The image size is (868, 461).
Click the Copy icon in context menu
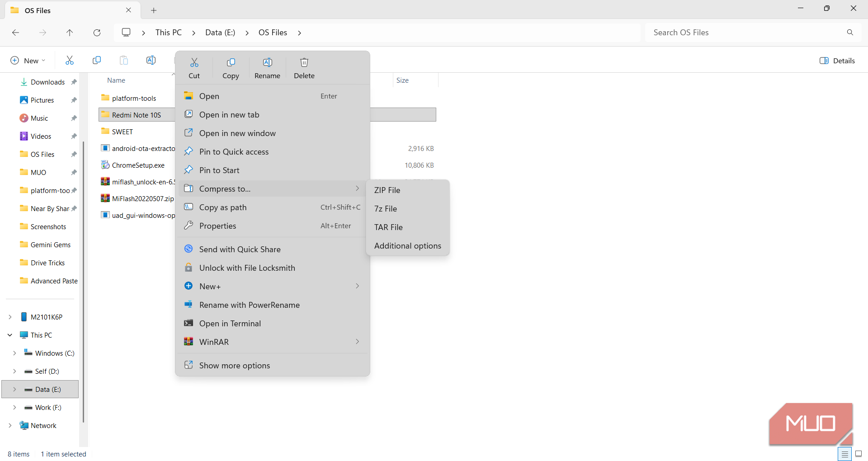[231, 62]
